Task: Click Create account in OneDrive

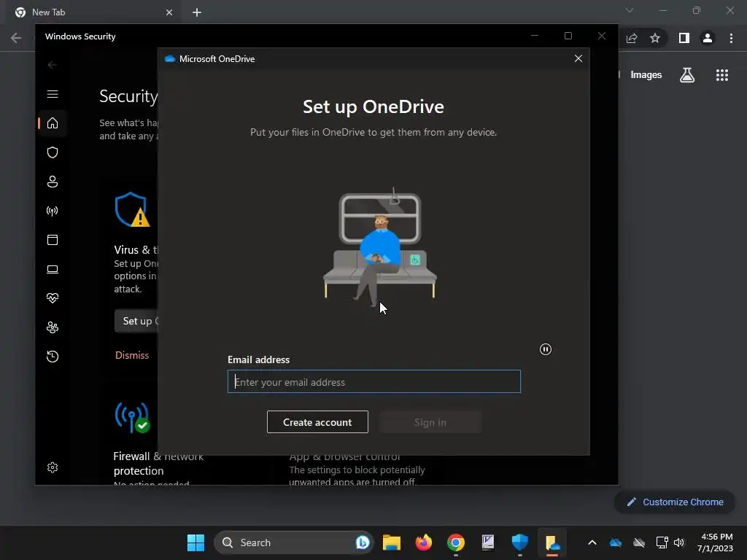Action: click(x=317, y=422)
